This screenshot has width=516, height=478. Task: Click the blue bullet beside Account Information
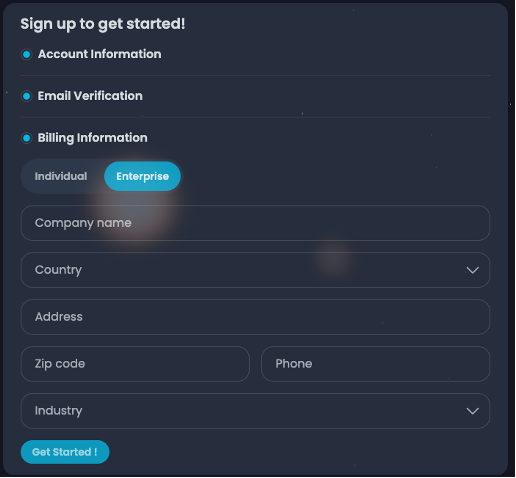[x=27, y=54]
